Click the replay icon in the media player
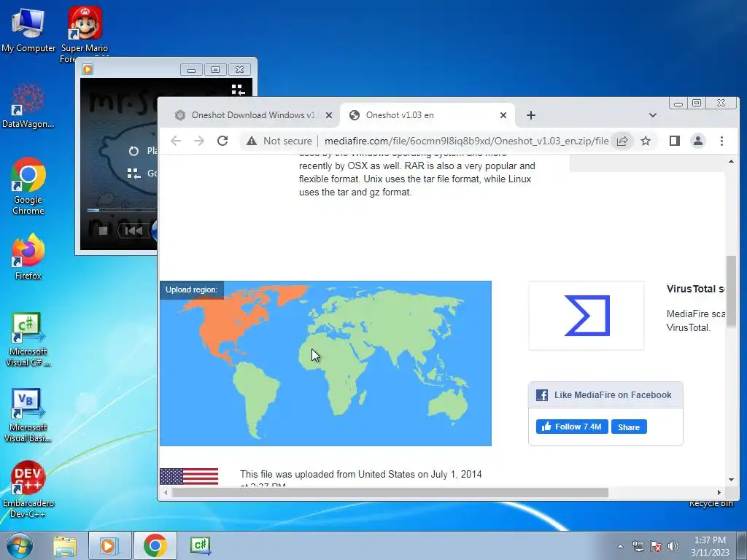 [133, 151]
